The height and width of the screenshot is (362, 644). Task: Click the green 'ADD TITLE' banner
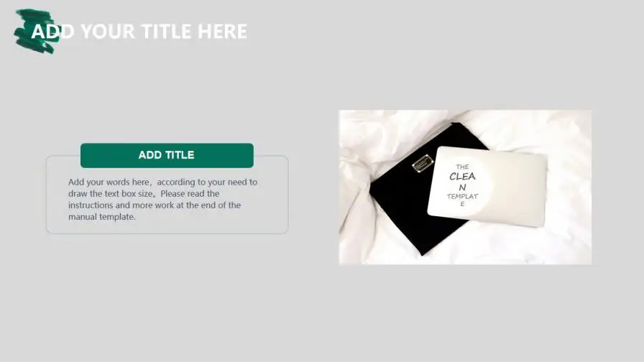(x=167, y=155)
